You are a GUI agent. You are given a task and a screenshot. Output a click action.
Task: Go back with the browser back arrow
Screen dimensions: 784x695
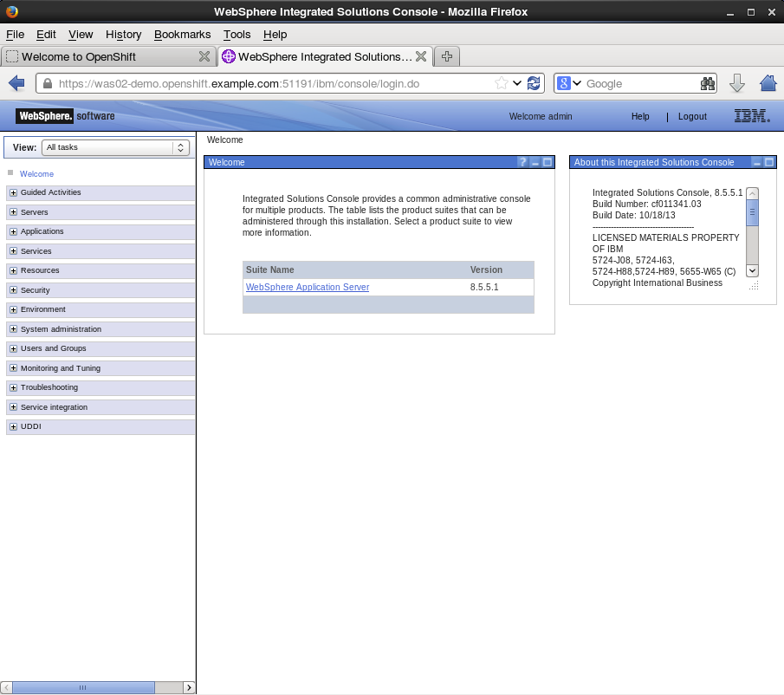[16, 83]
